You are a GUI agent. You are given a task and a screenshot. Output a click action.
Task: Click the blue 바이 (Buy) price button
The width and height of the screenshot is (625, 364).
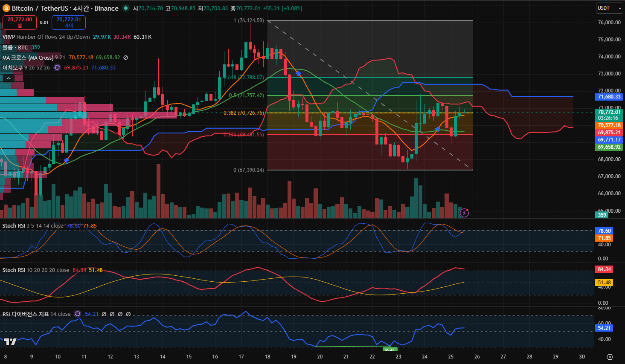click(x=69, y=22)
